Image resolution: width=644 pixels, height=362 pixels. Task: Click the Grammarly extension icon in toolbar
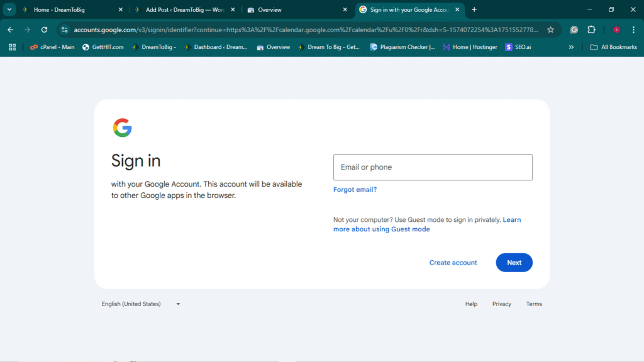[574, 30]
